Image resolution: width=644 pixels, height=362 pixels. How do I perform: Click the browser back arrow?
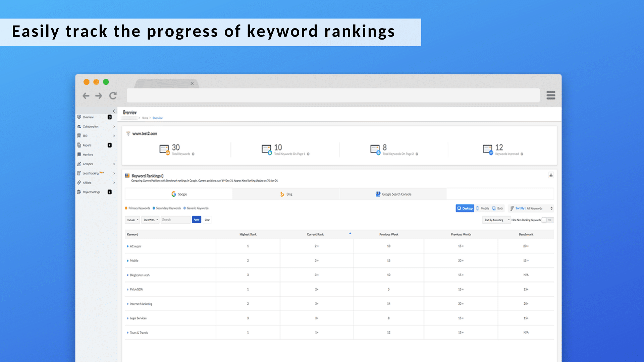pyautogui.click(x=86, y=96)
